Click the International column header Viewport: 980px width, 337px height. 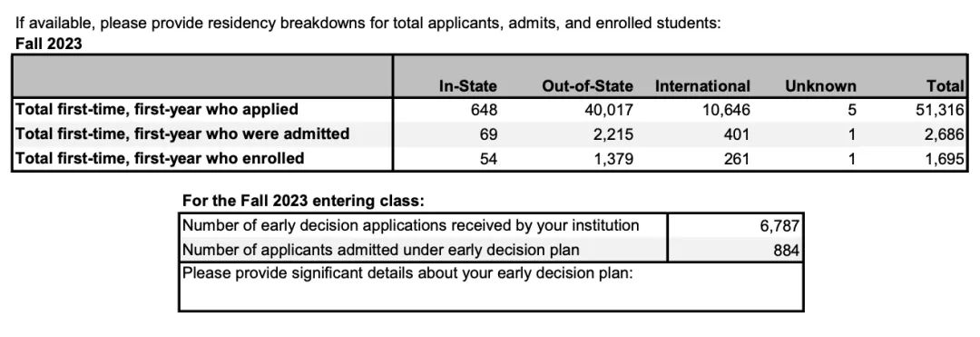701,86
